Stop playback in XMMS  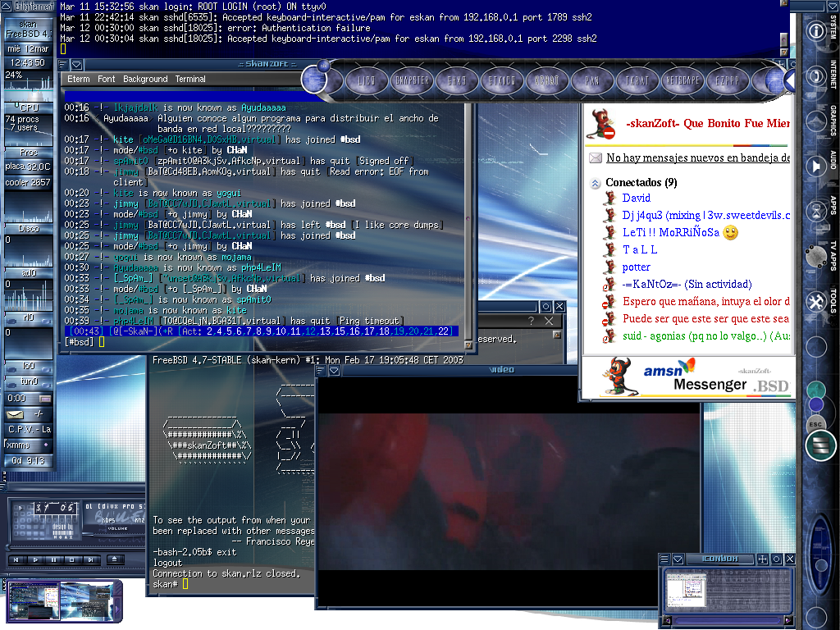pyautogui.click(x=72, y=559)
